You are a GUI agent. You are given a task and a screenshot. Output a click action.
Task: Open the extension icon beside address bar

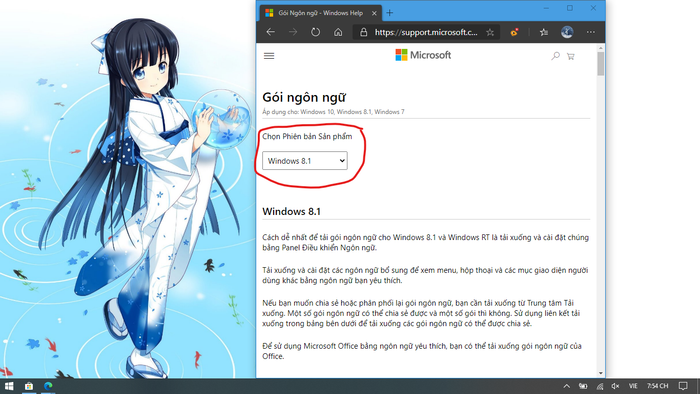[514, 32]
